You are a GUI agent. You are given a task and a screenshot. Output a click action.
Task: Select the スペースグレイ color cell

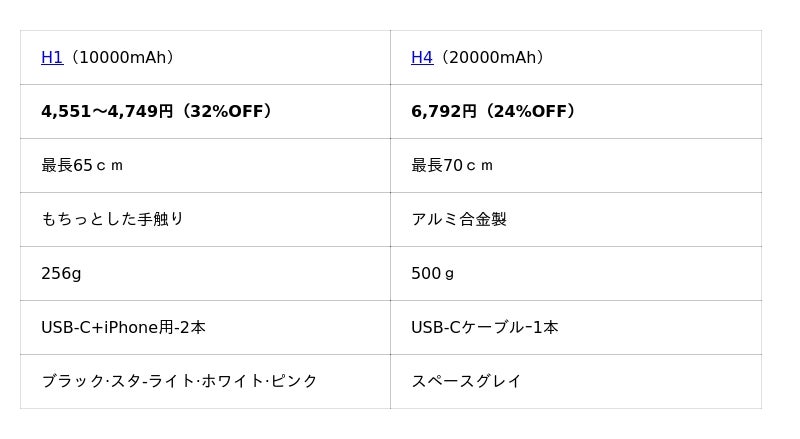[x=466, y=382]
